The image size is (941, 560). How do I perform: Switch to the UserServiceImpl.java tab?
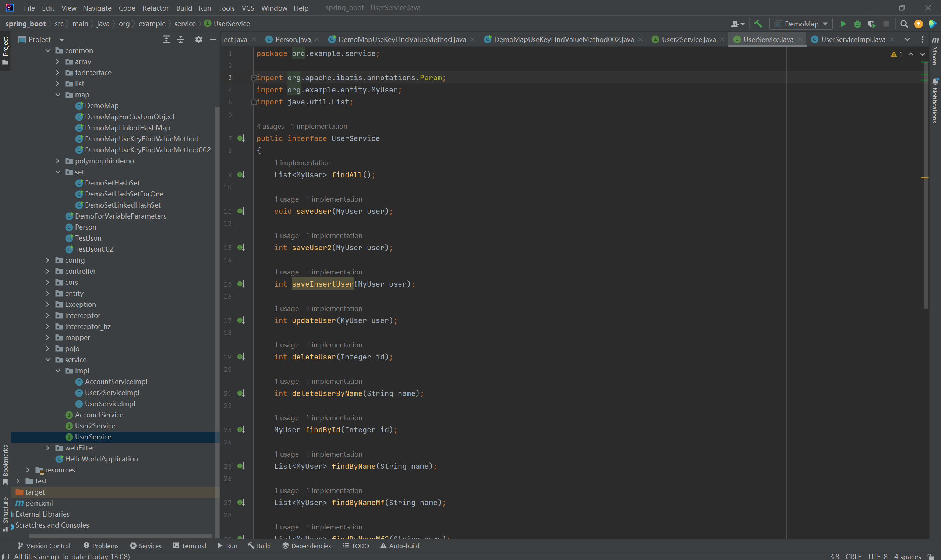point(852,39)
